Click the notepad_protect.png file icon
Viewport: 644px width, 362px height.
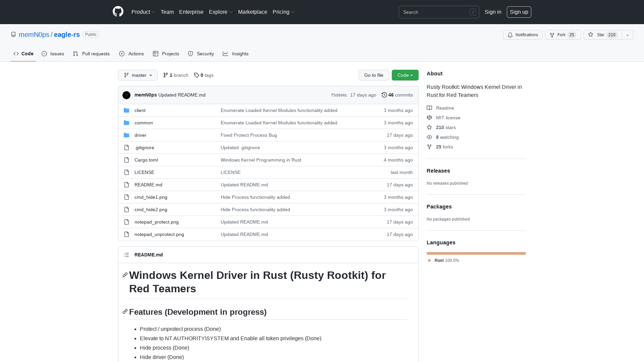click(126, 222)
